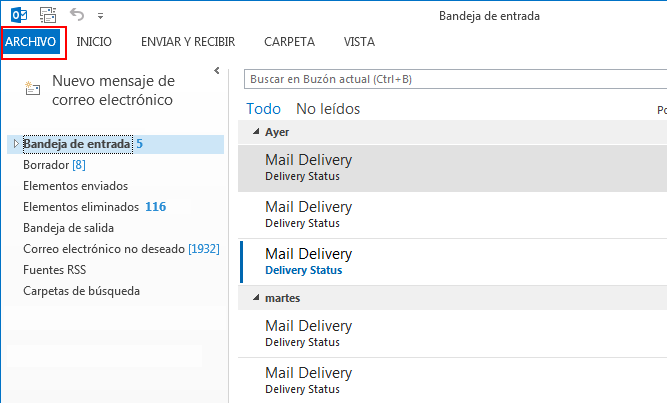Screen dimensions: 667x403
Task: Select the CARPETA ribbon tab
Action: tap(289, 42)
